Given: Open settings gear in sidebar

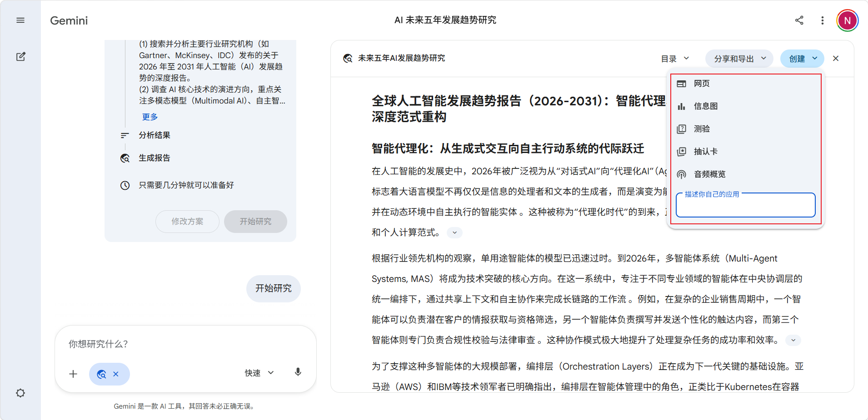Looking at the screenshot, I should [20, 393].
